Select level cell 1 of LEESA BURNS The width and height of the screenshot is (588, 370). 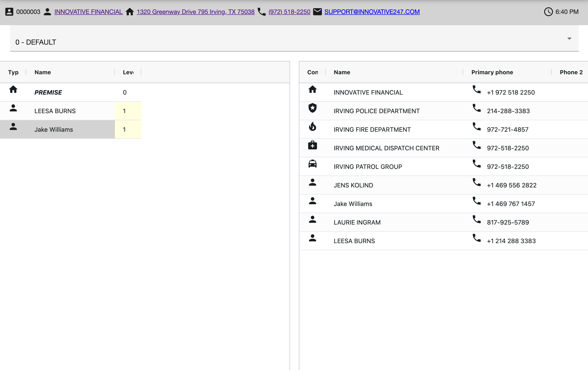pos(128,111)
